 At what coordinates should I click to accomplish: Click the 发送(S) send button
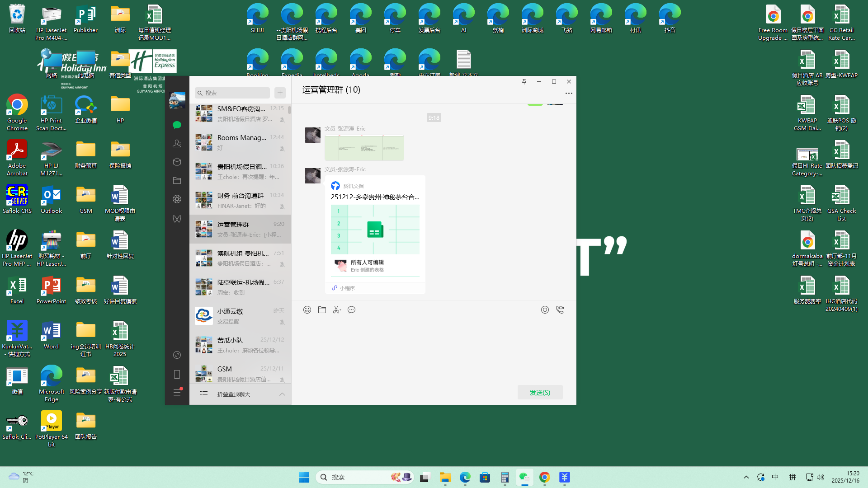coord(540,393)
